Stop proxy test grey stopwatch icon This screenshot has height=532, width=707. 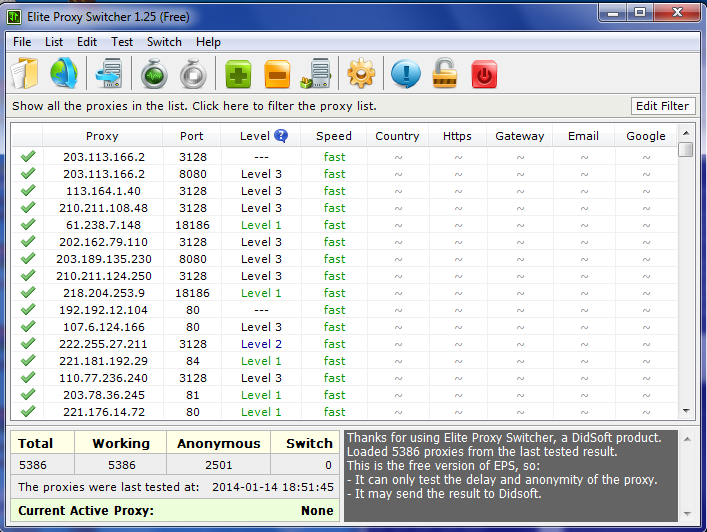[193, 73]
